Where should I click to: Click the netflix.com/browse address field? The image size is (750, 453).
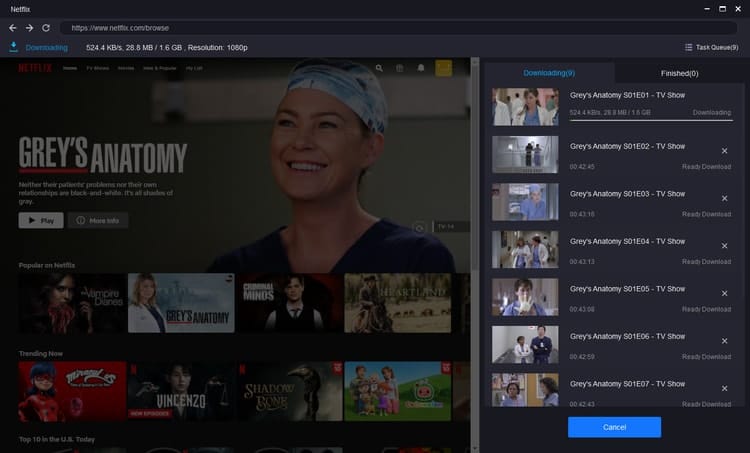(x=398, y=28)
